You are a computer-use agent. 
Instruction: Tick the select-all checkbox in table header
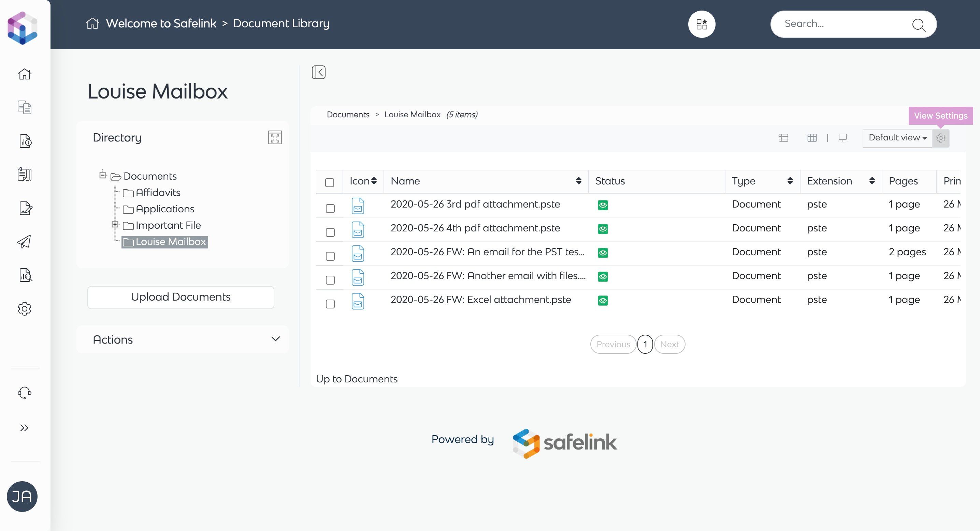(x=330, y=182)
